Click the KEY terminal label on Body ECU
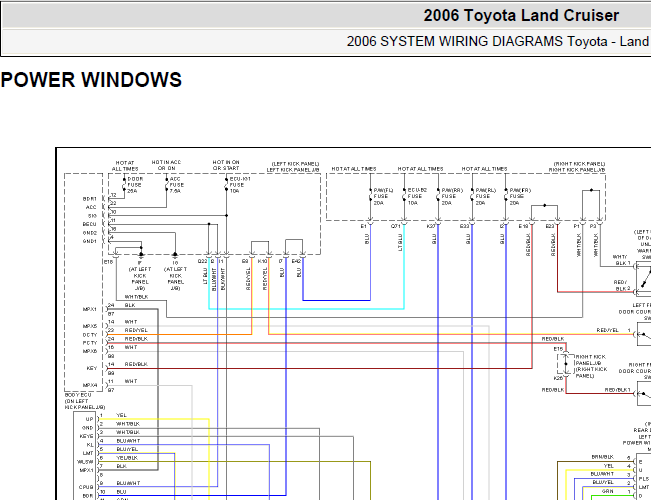 coord(92,368)
